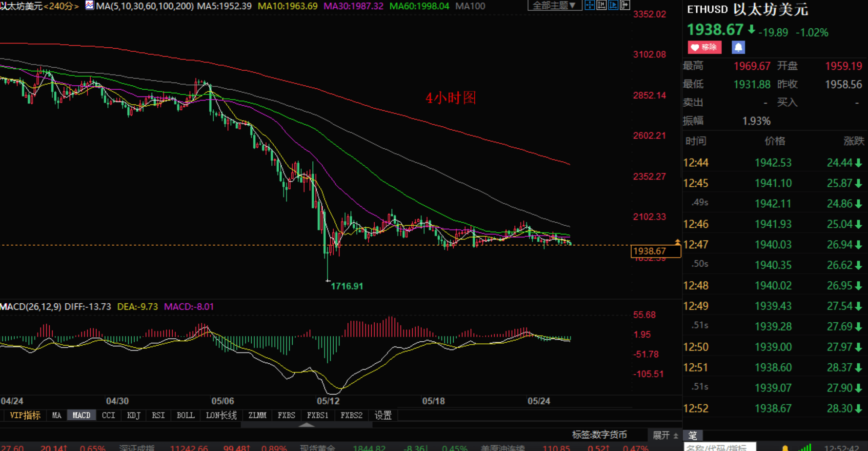Image resolution: width=868 pixels, height=451 pixels.
Task: Click the green signal strength bars icon
Action: click(805, 447)
